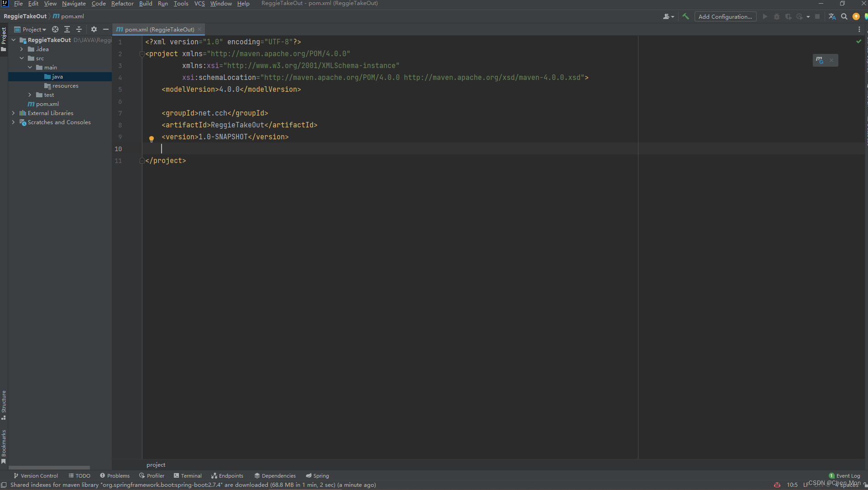Open the TODO tool window
Image resolution: width=868 pixels, height=490 pixels.
tap(79, 476)
